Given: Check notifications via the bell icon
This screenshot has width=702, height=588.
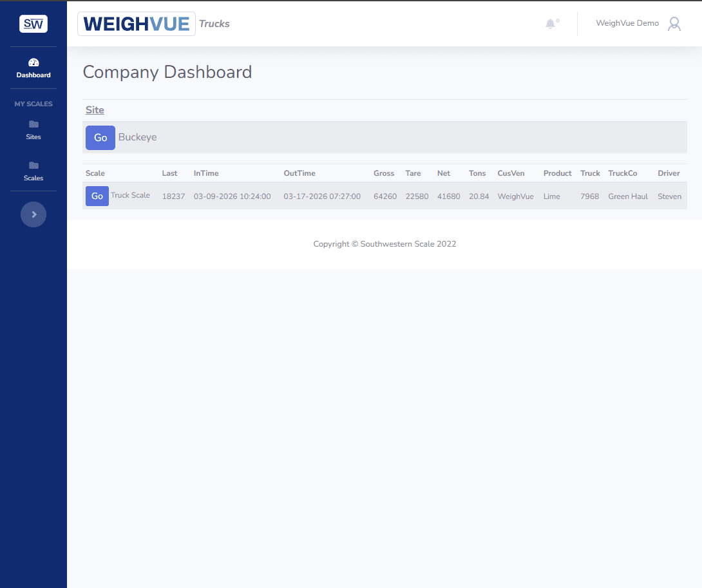Looking at the screenshot, I should click(550, 23).
